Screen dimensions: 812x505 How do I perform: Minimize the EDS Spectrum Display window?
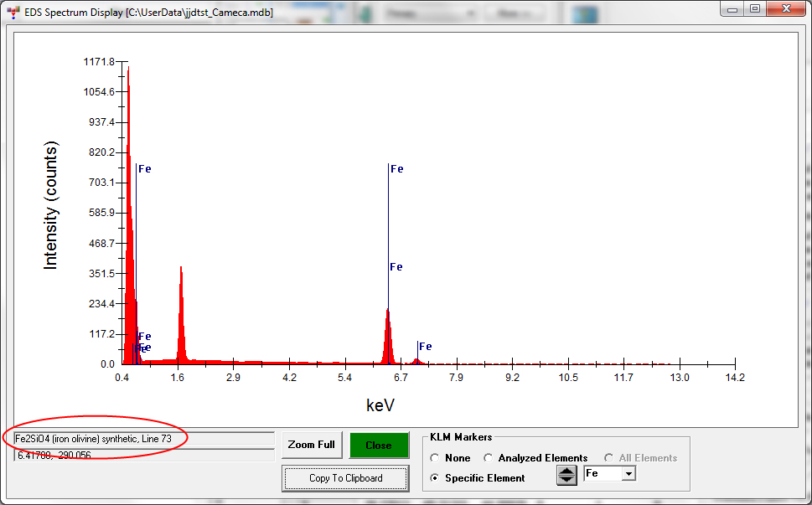click(734, 8)
